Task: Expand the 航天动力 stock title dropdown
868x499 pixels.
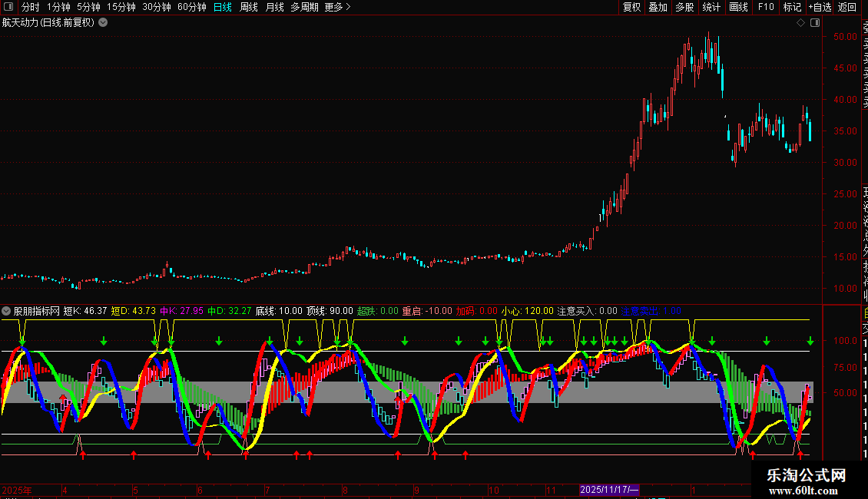Action: click(103, 22)
